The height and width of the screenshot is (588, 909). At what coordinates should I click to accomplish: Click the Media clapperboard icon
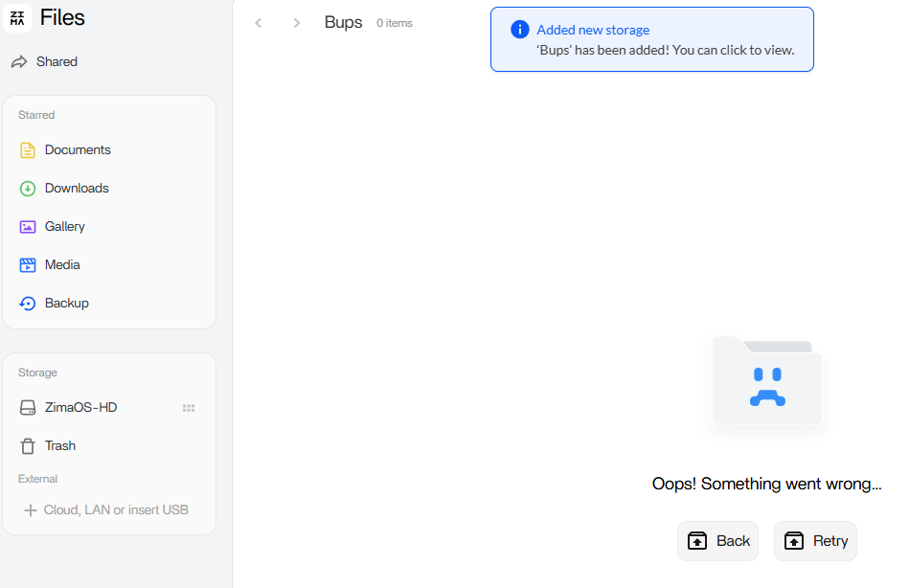[x=28, y=265]
